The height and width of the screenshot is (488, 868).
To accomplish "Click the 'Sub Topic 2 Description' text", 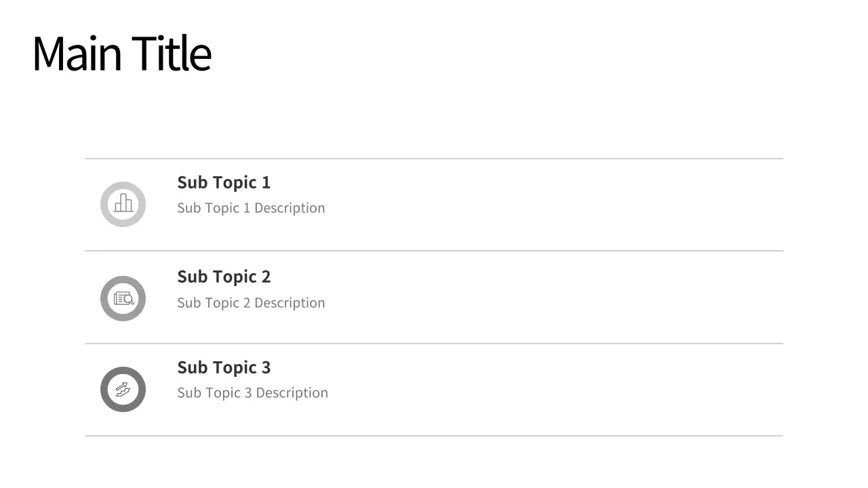I will (251, 303).
